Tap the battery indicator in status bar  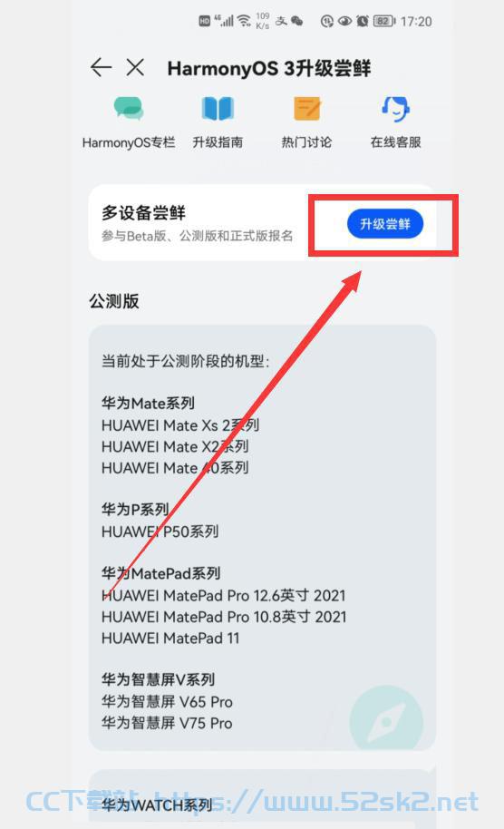[x=384, y=21]
